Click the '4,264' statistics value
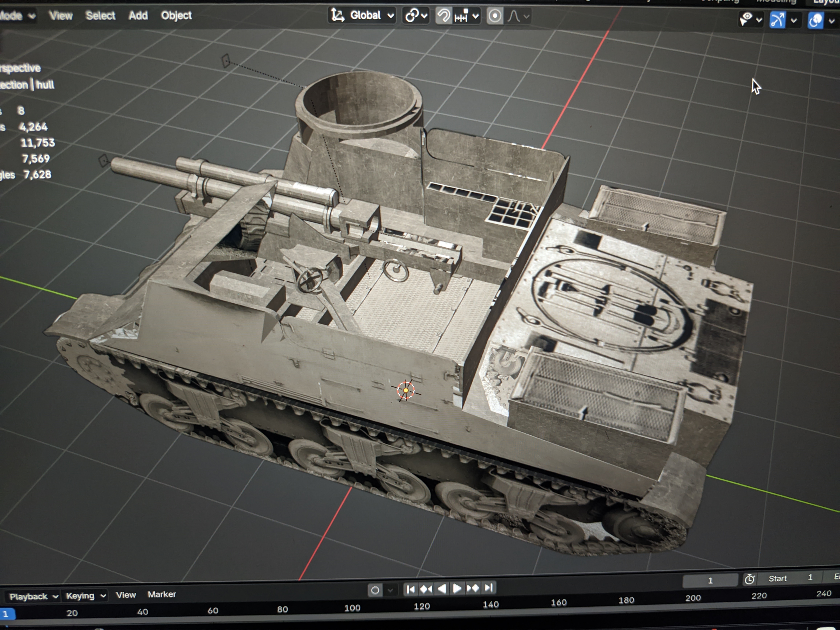Viewport: 840px width, 630px height. pyautogui.click(x=33, y=127)
